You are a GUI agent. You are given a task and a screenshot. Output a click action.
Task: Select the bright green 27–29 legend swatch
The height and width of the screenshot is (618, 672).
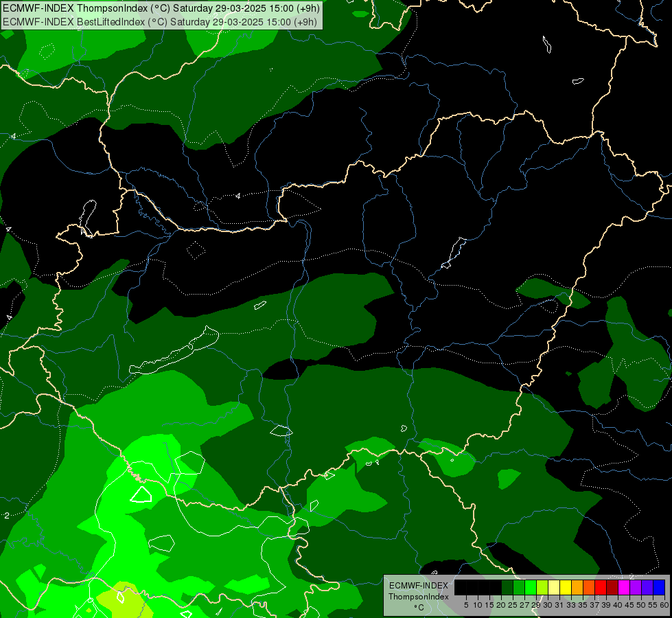(531, 587)
